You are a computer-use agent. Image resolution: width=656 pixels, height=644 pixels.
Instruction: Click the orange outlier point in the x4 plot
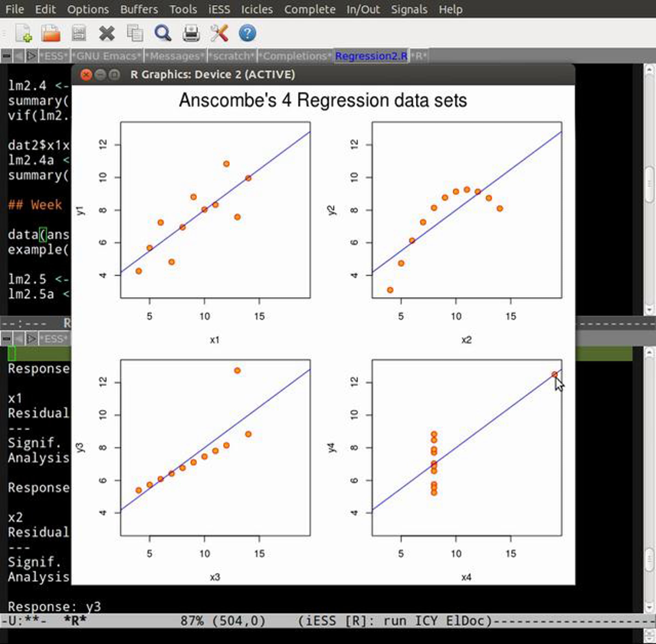click(554, 374)
